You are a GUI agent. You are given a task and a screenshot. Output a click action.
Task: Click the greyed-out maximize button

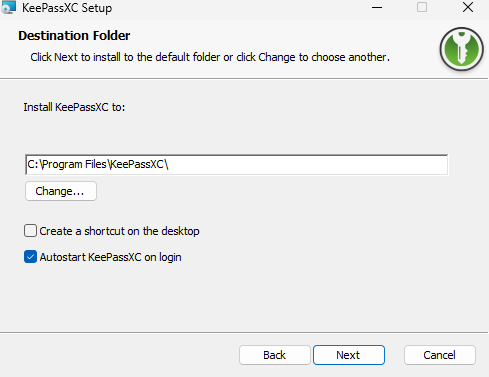click(x=422, y=7)
